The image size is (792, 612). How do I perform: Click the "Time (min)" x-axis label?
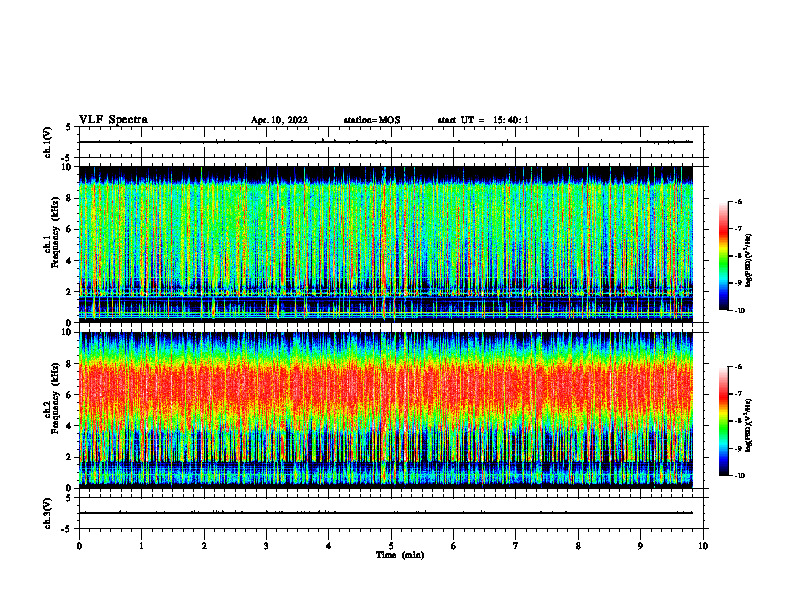point(400,555)
